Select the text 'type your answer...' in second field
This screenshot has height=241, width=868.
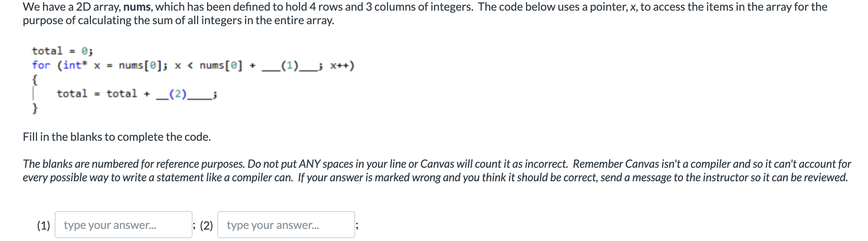(x=273, y=224)
